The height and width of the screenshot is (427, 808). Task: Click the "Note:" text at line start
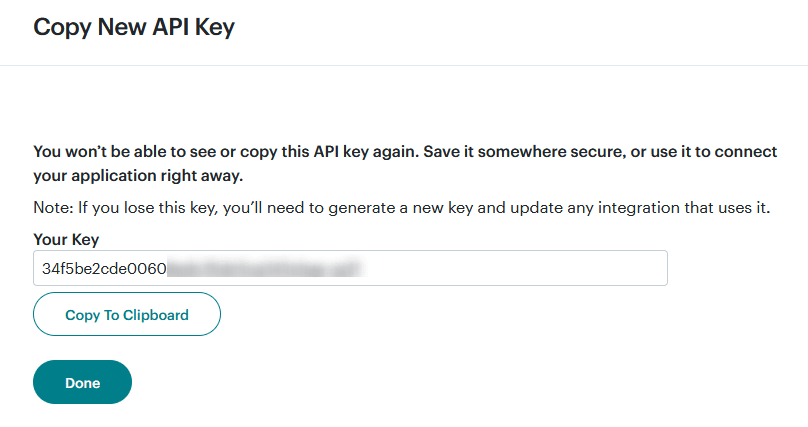point(52,207)
